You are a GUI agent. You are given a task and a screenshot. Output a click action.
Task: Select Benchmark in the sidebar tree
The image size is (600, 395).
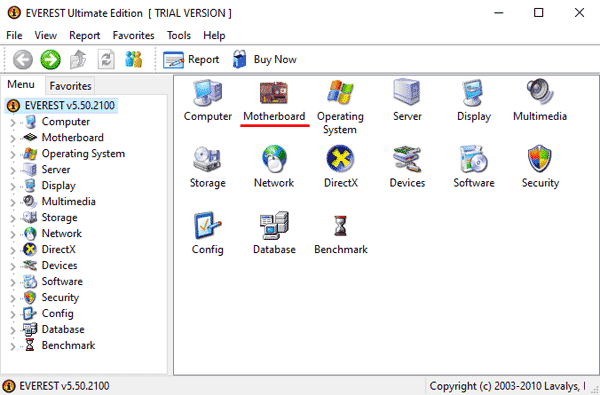coord(68,345)
